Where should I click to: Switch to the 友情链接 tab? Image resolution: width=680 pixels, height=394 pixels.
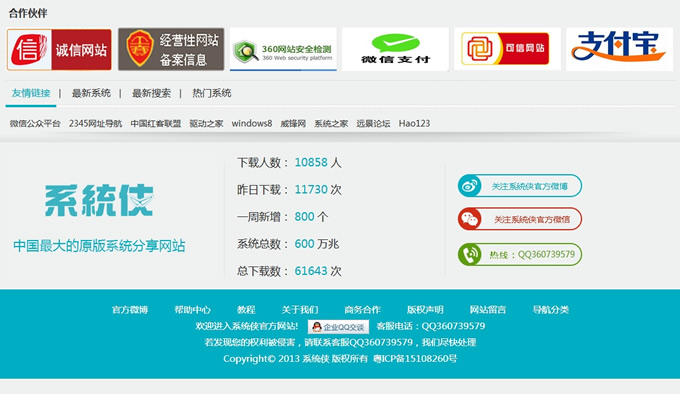(x=31, y=93)
